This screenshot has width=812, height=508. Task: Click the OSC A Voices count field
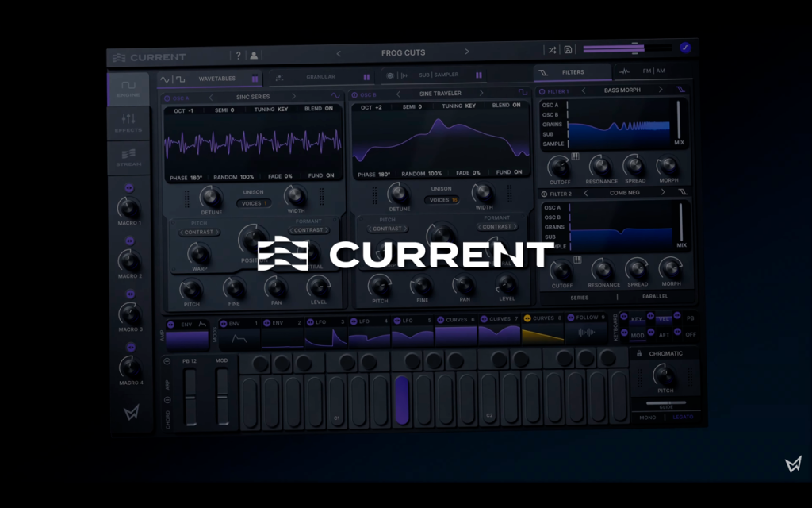[255, 203]
